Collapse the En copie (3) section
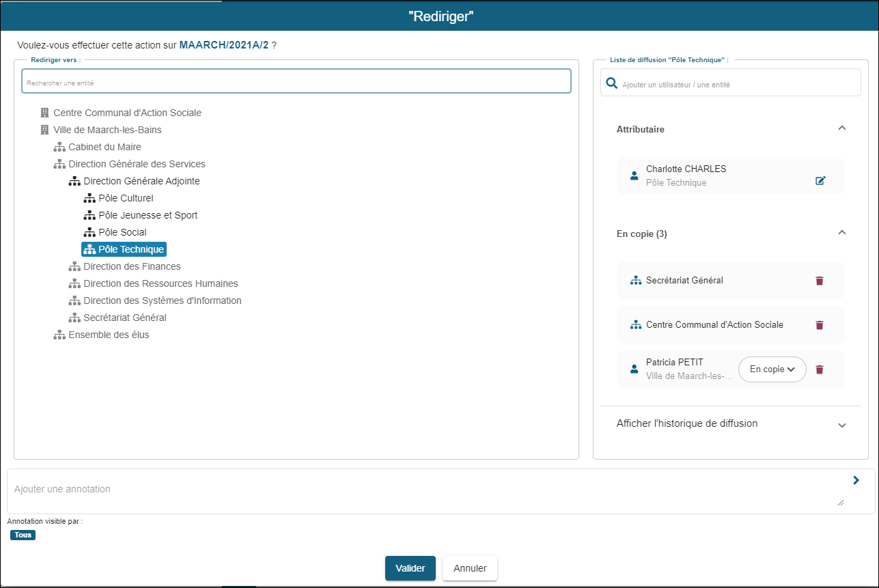Image resolution: width=879 pixels, height=588 pixels. click(x=842, y=233)
